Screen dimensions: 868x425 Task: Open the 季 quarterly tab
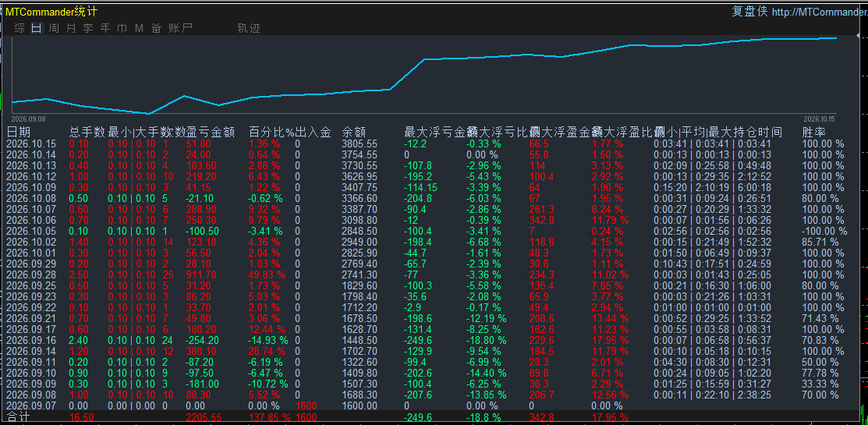pyautogui.click(x=88, y=28)
